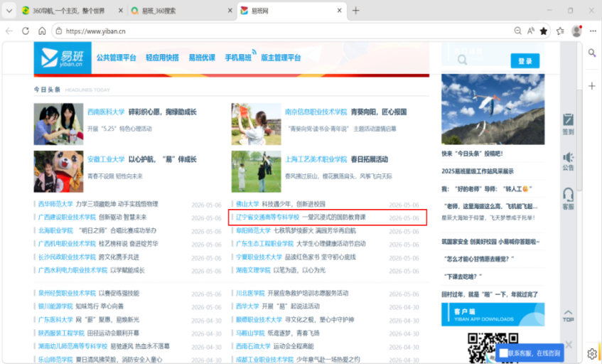This screenshot has height=364, width=602.
Task: Open the 公告 announcement speaker icon
Action: (568, 161)
